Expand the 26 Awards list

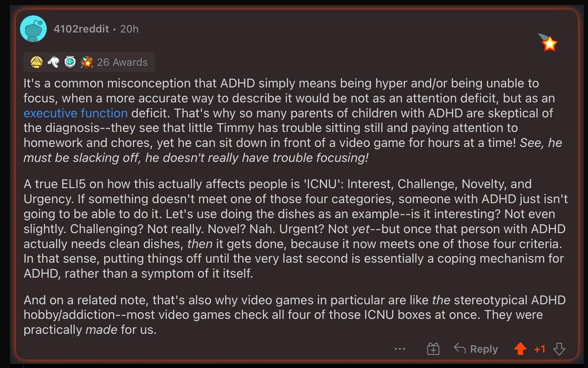click(x=122, y=62)
